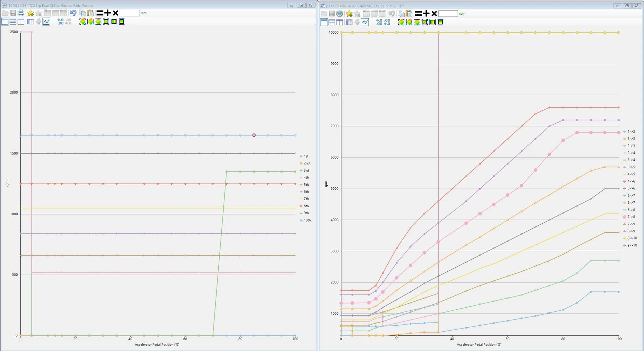
Task: Focus value input field in Base Upshift window
Action: pyautogui.click(x=448, y=14)
